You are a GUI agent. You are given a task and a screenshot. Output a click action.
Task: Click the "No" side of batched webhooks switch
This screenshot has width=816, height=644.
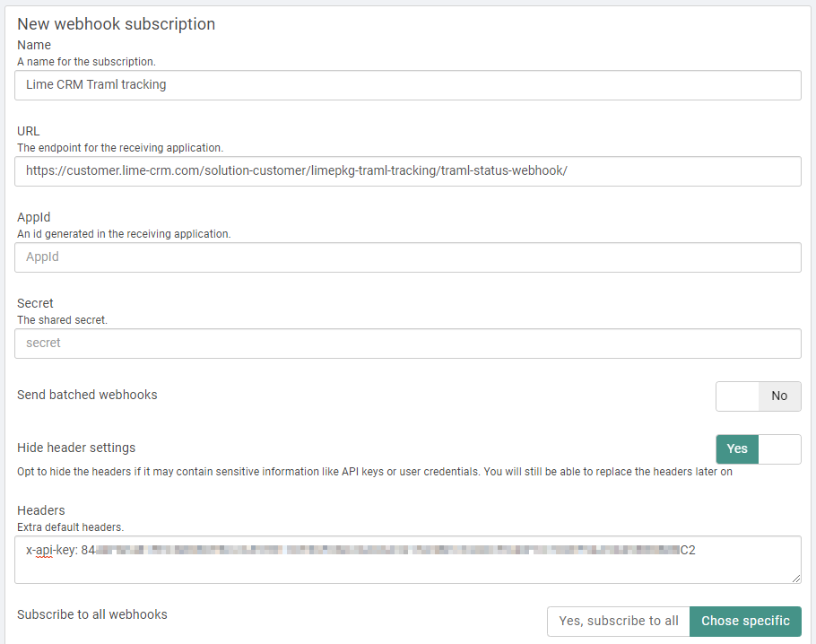point(778,396)
